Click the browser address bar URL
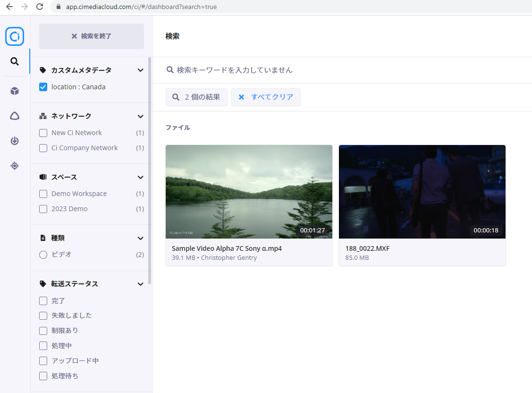532x393 pixels. click(141, 7)
